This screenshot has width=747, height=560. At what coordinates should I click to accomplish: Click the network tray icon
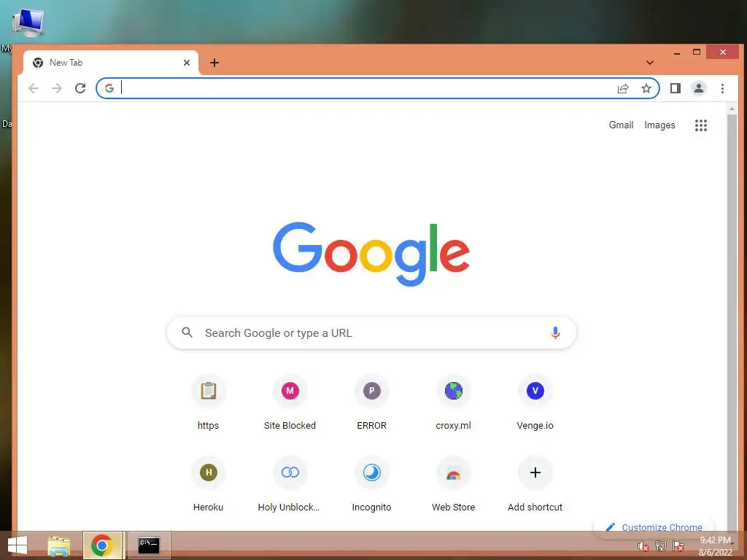tap(661, 545)
